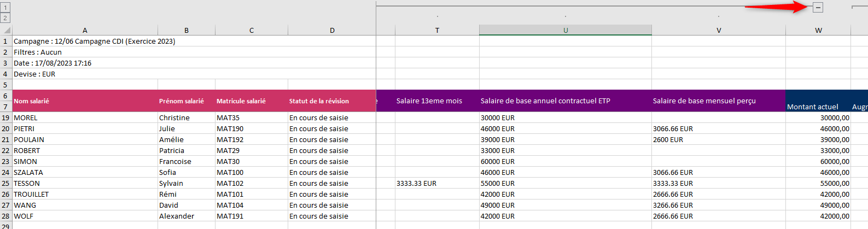
Task: Click outline level 2 button
Action: (x=5, y=18)
